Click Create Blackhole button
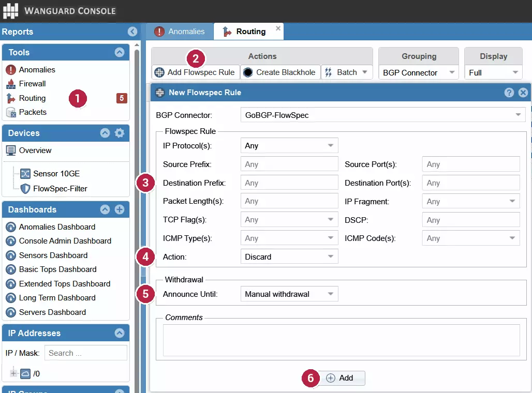532x393 pixels. click(x=280, y=72)
